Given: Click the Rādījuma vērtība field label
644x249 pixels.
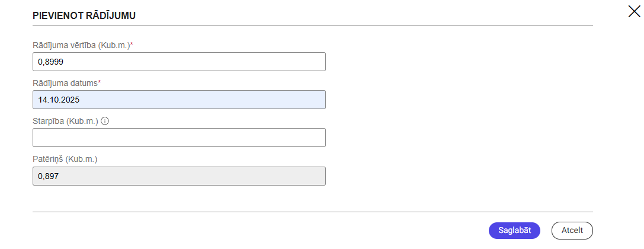Looking at the screenshot, I should pos(81,45).
